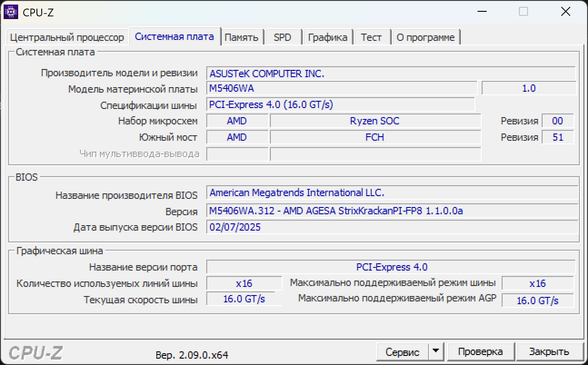Click the Ryzen SOC chipset field
This screenshot has height=365, width=588.
(x=375, y=121)
